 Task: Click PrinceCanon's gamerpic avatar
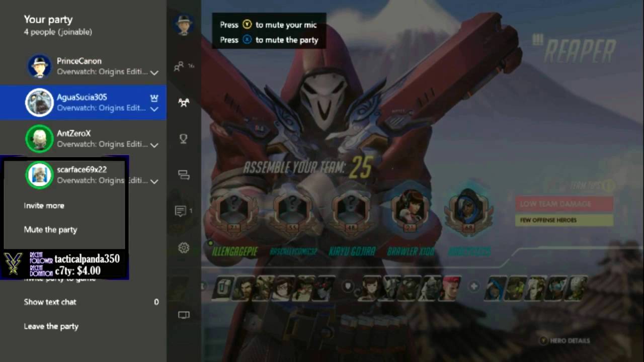[39, 66]
